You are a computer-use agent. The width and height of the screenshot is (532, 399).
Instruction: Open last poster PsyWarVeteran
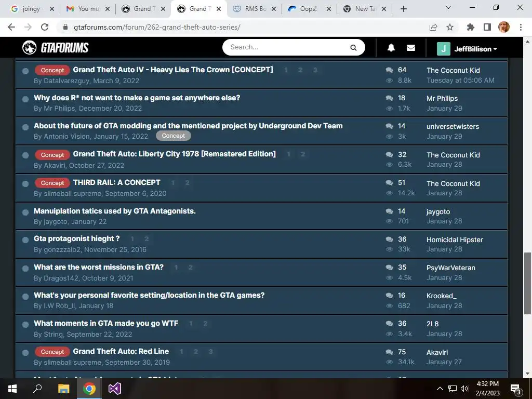point(450,268)
